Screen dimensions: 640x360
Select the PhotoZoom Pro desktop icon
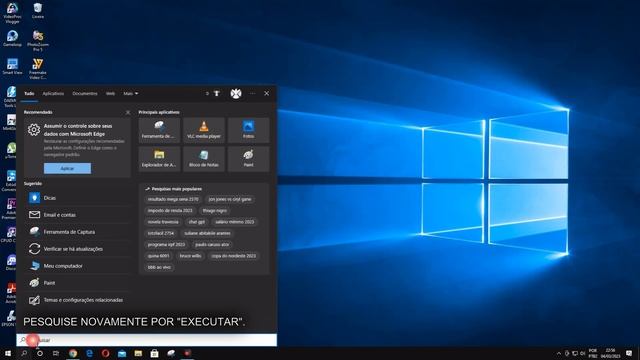point(38,40)
